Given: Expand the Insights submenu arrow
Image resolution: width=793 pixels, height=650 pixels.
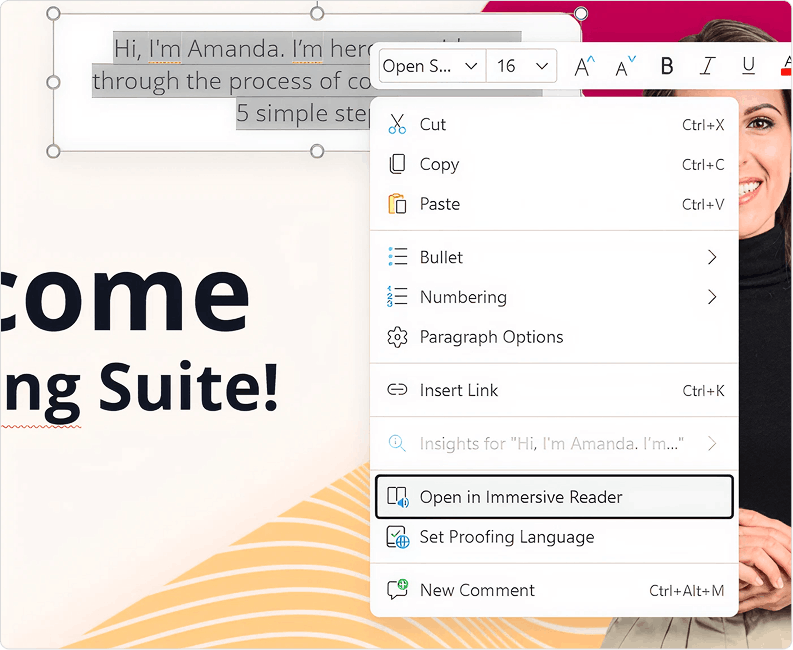Looking at the screenshot, I should tap(712, 444).
